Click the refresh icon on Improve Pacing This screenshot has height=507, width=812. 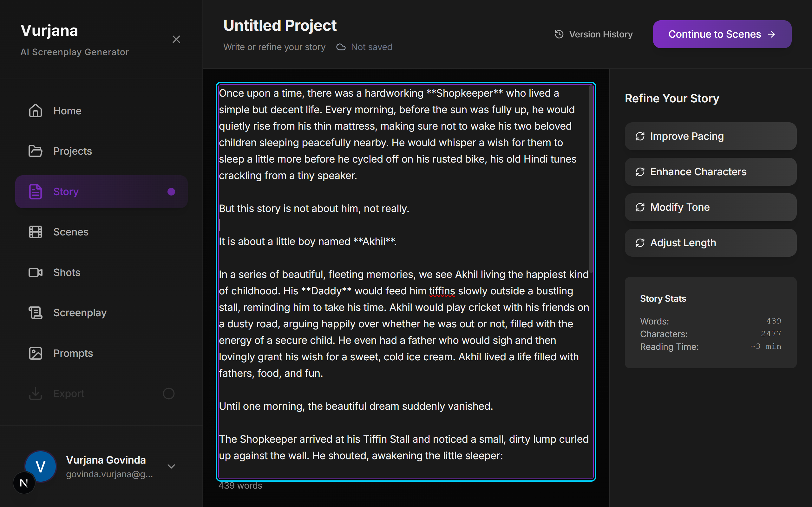[640, 136]
